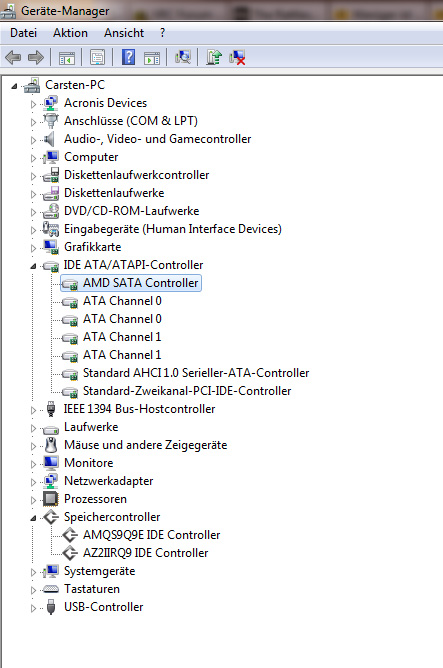Select Standard-Zweikanal-PCI-IDE-Controller entry
Screen dimensions: 443x668
click(187, 391)
